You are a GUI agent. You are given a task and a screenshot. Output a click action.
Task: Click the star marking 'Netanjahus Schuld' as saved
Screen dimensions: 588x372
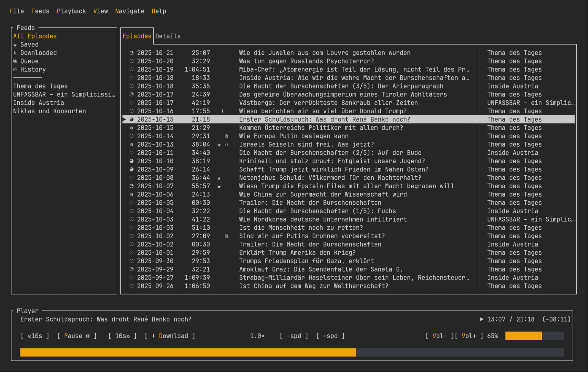click(219, 178)
